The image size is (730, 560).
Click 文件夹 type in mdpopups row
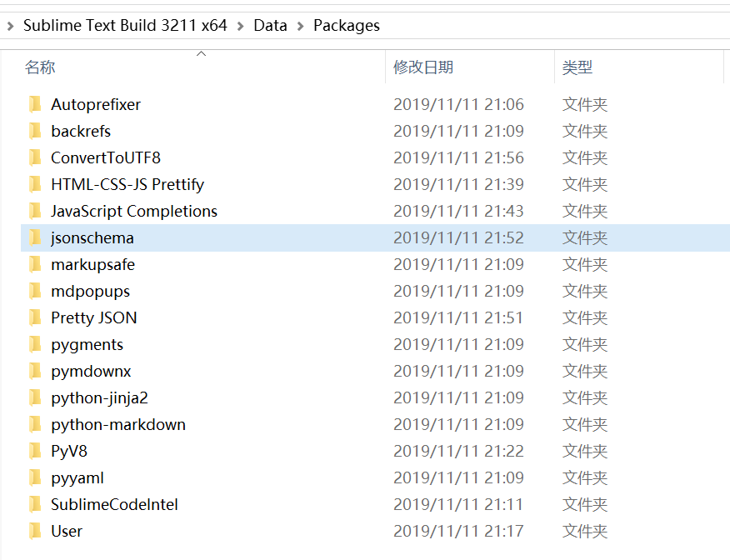(x=585, y=291)
